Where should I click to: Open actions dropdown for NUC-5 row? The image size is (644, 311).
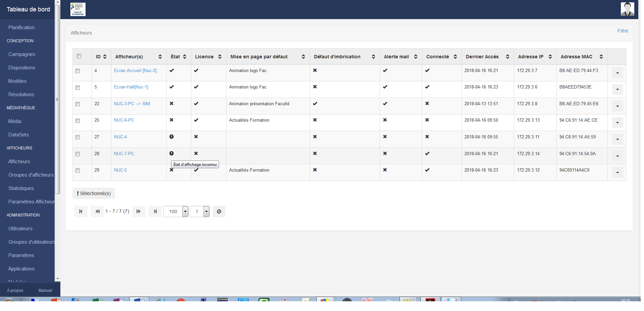click(618, 173)
